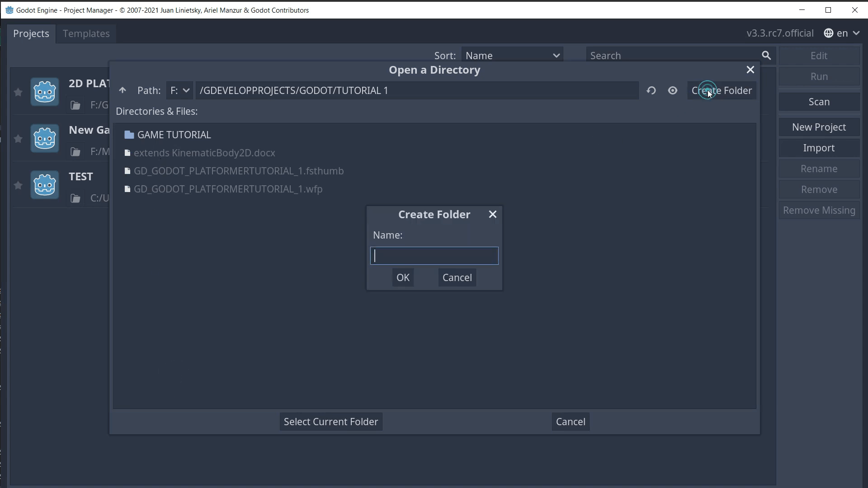Screen dimensions: 868x488
Task: Navigate up to the parent folder
Action: (123, 90)
